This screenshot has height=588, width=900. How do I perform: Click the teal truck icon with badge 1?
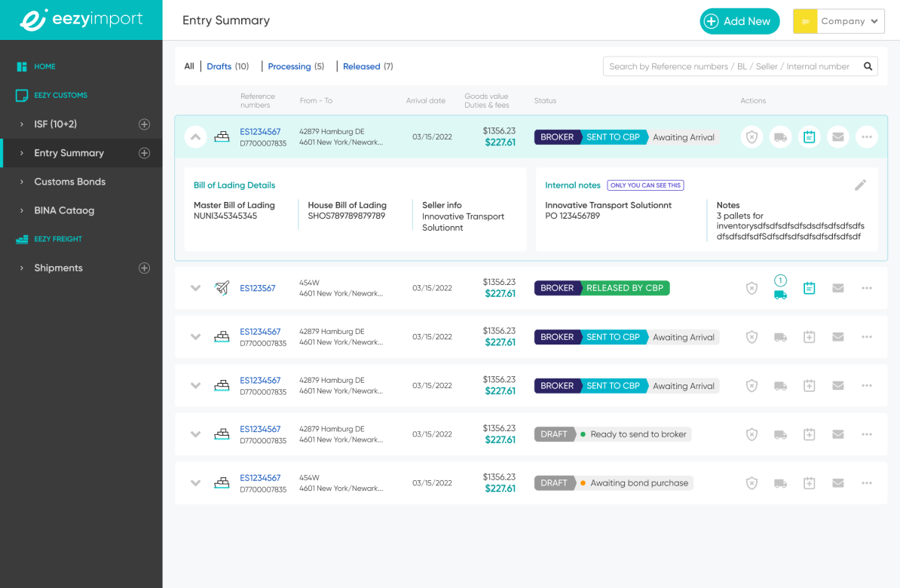(780, 295)
